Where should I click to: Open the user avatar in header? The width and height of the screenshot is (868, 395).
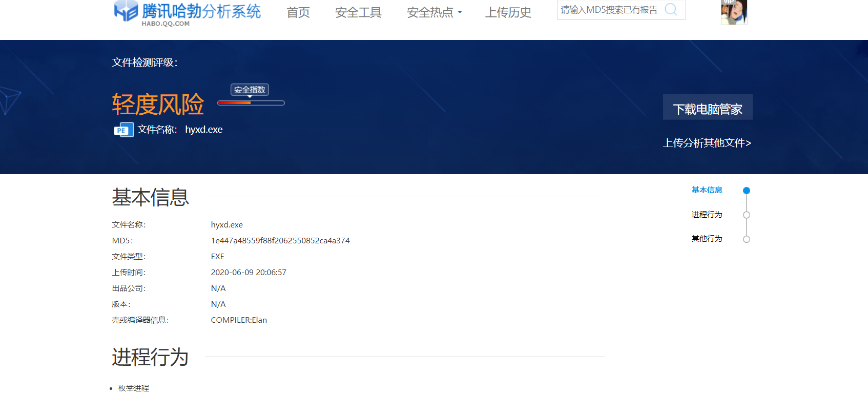734,12
